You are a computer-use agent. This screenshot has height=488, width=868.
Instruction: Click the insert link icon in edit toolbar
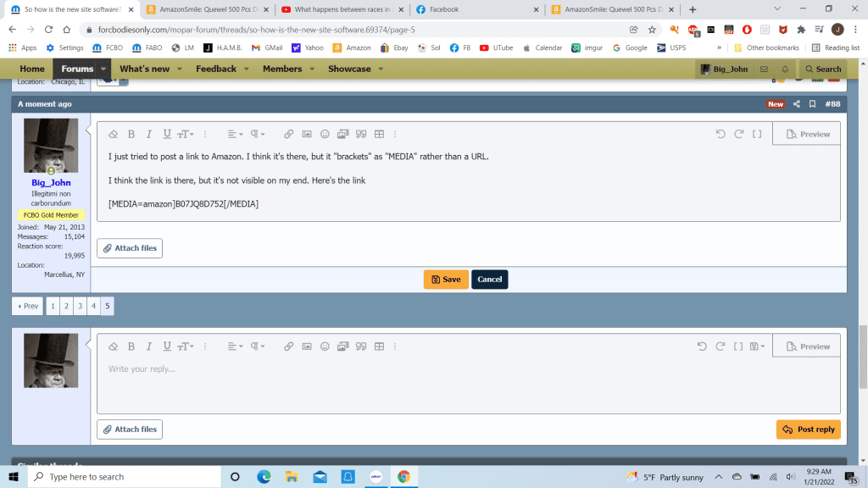288,134
